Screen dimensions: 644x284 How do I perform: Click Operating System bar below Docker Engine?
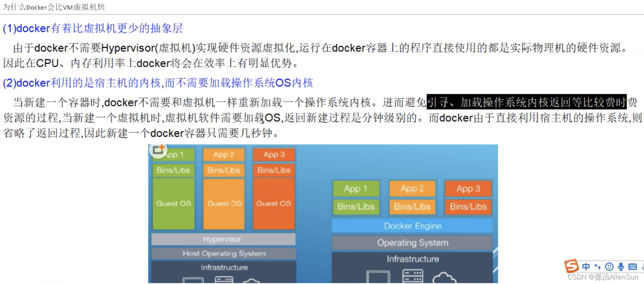(412, 243)
